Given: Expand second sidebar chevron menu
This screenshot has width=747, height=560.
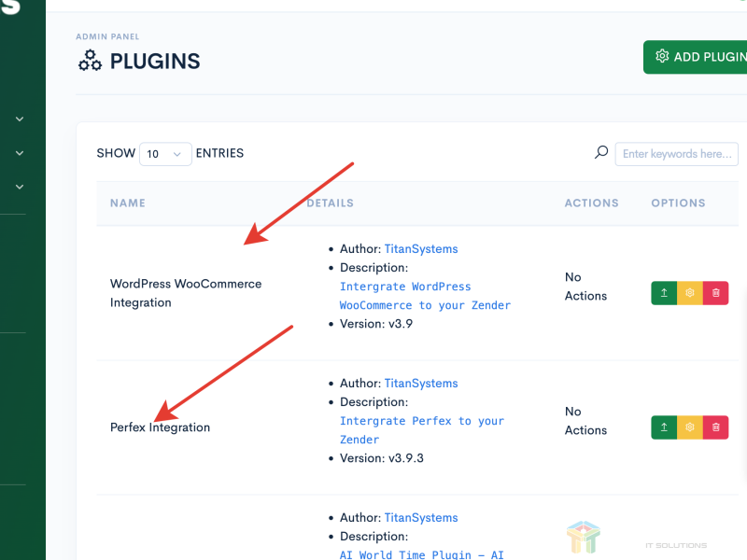Looking at the screenshot, I should click(x=20, y=153).
